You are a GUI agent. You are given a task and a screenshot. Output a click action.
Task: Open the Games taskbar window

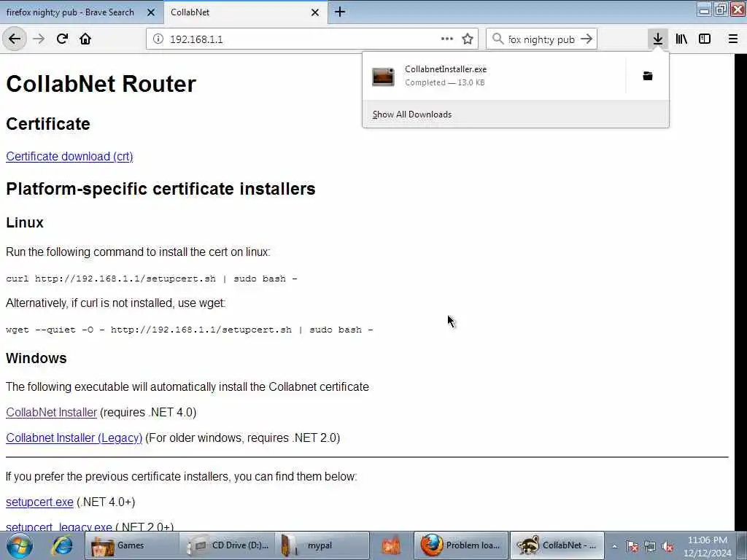132,545
